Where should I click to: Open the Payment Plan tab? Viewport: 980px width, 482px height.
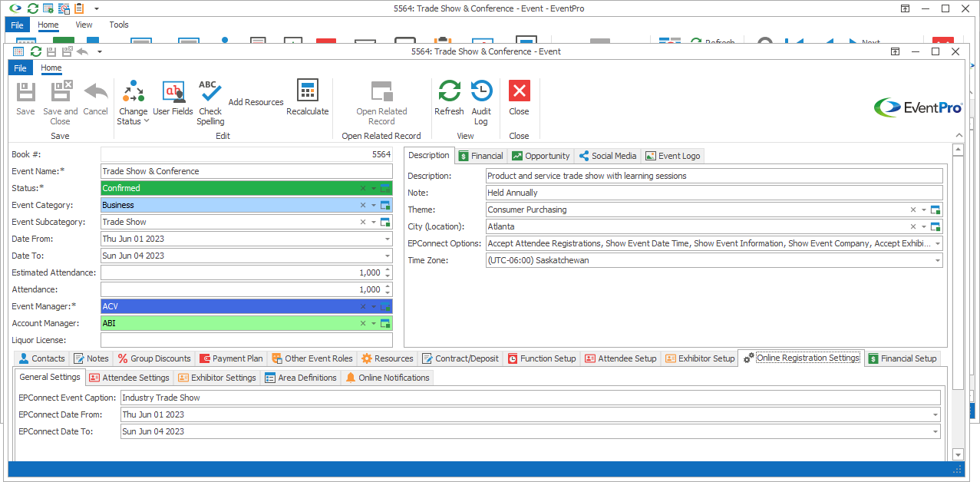coord(231,358)
